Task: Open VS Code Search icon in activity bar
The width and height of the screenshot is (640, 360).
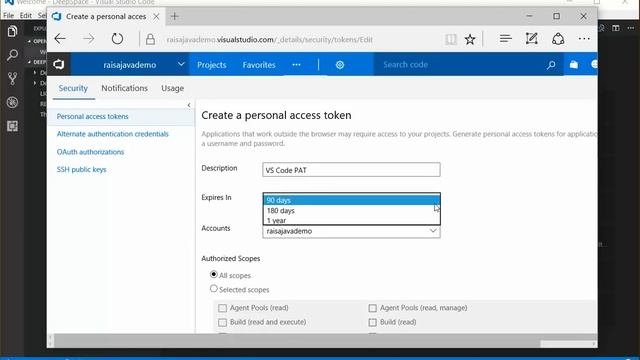Action: coord(12,55)
